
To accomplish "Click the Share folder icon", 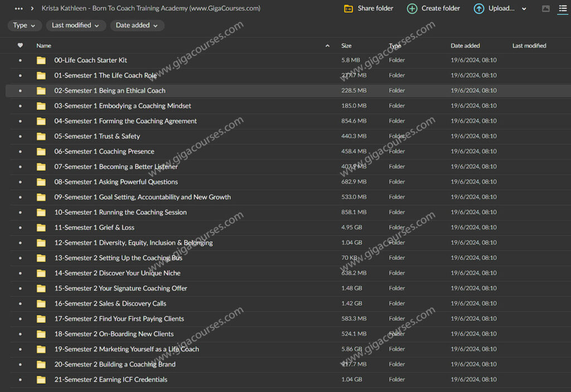I will (349, 8).
